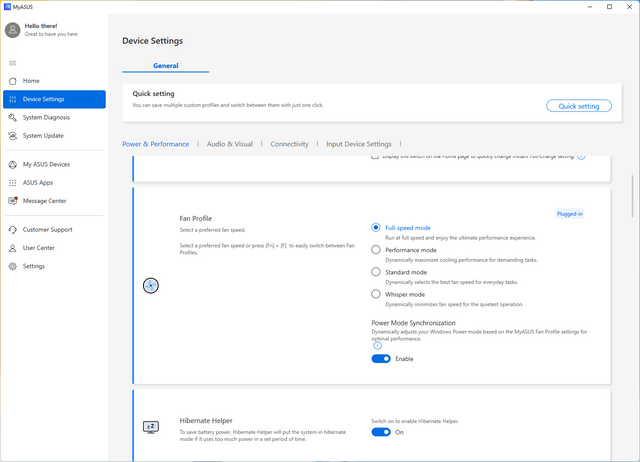Click the Hibernate Helper monitor icon
Image resolution: width=640 pixels, height=462 pixels.
pyautogui.click(x=151, y=427)
